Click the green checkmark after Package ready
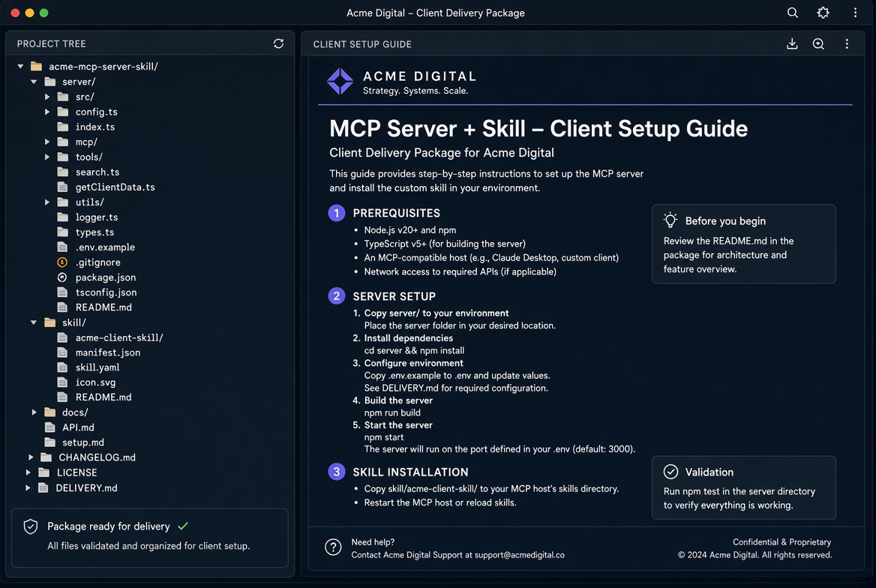Viewport: 876px width, 588px height. point(183,526)
